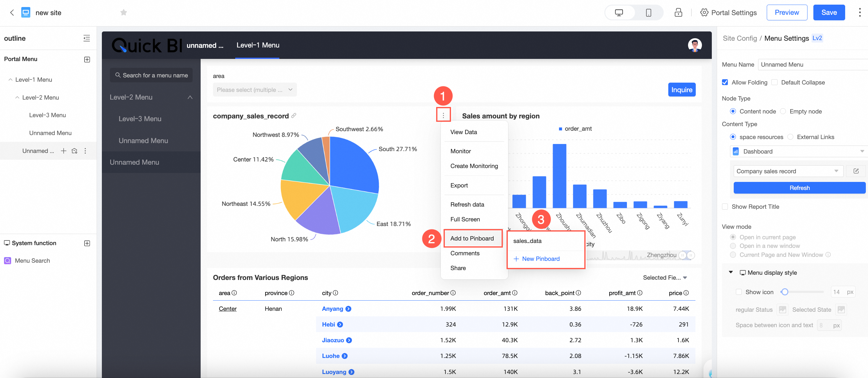Switch to desktop preview mode icon
The width and height of the screenshot is (868, 378).
pyautogui.click(x=619, y=13)
